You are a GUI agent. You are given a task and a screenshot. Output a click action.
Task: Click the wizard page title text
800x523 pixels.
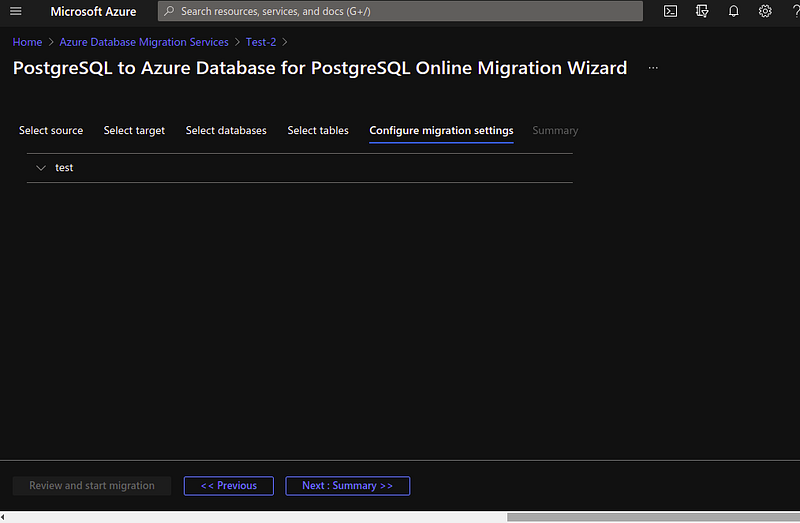click(320, 68)
